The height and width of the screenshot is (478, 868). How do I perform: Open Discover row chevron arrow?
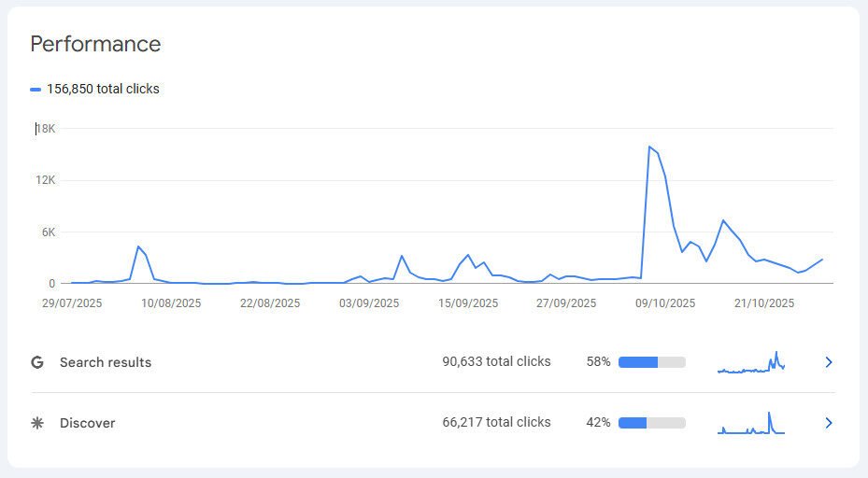pyautogui.click(x=828, y=423)
